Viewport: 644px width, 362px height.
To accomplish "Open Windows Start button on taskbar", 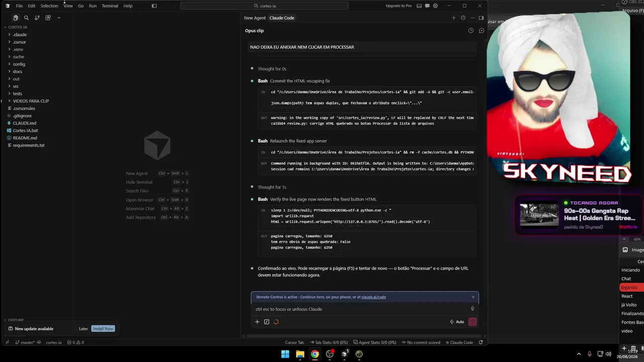I will (x=285, y=354).
